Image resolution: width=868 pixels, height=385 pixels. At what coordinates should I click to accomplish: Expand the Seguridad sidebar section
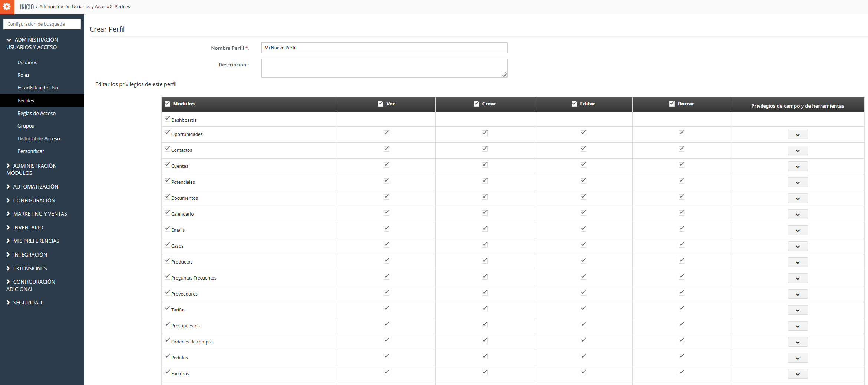tap(24, 303)
